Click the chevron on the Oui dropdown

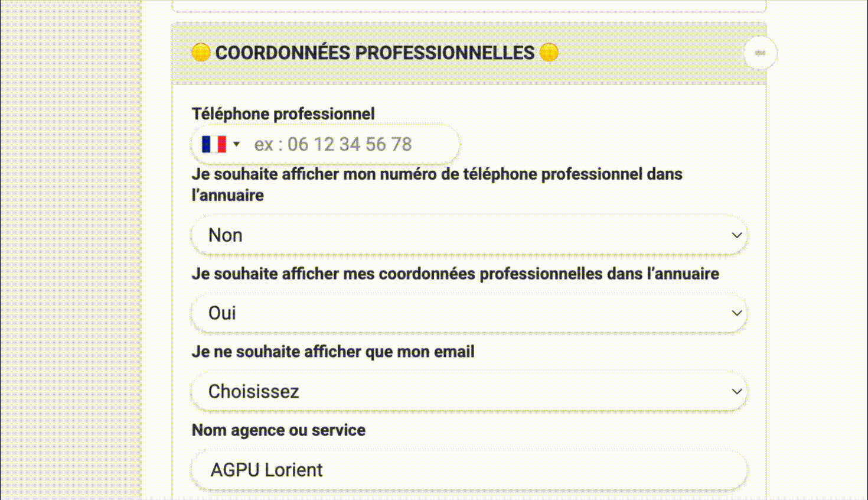click(736, 313)
